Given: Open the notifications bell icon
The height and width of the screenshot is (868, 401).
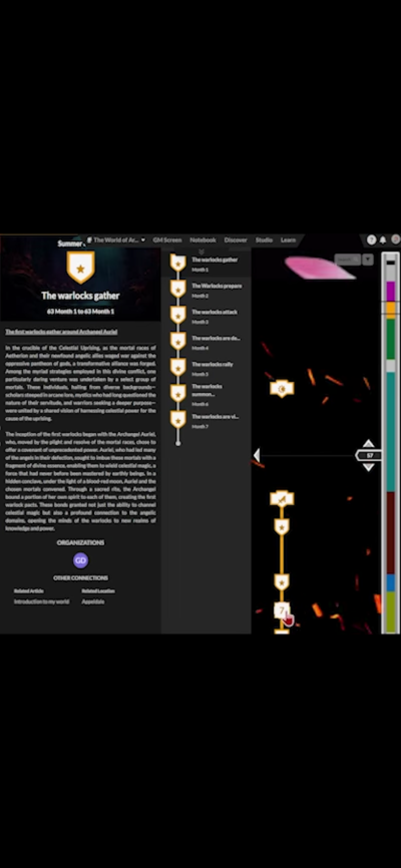Looking at the screenshot, I should point(383,240).
